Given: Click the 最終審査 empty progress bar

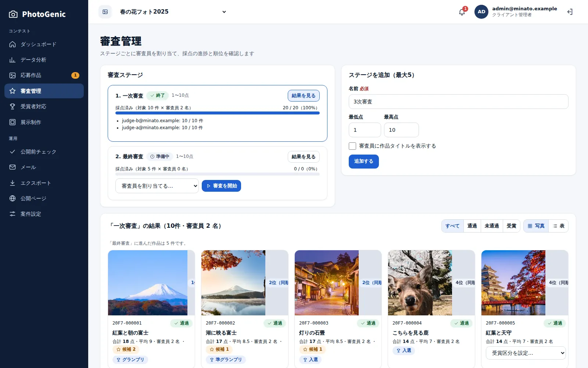Looking at the screenshot, I should pos(218,174).
